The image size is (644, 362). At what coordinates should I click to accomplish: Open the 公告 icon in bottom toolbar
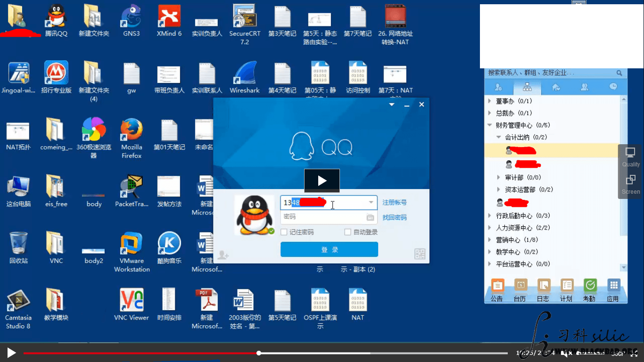pos(497,290)
